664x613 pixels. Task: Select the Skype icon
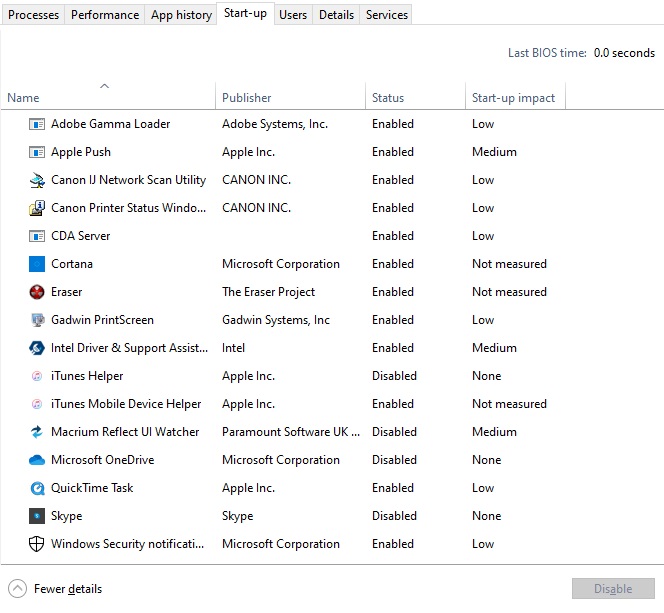[37, 516]
